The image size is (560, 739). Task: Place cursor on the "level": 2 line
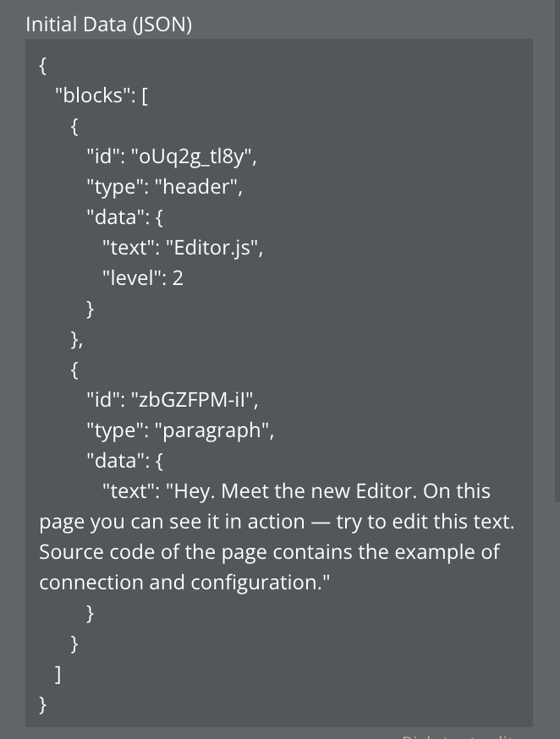coord(142,278)
